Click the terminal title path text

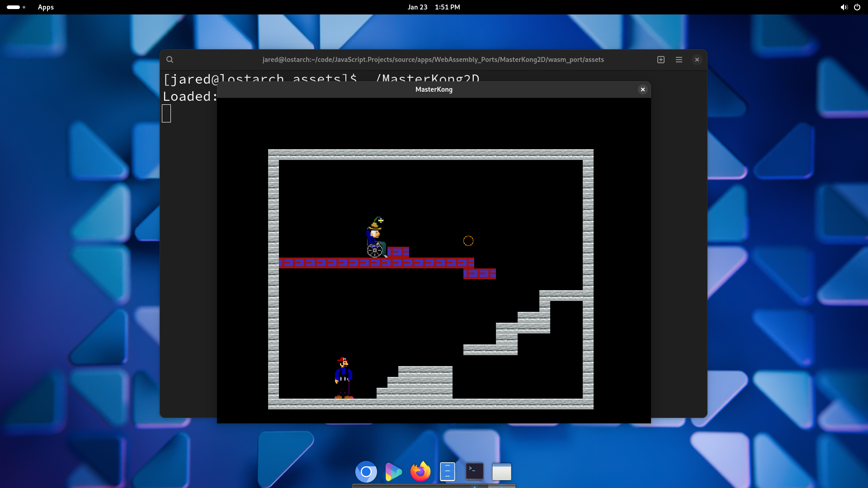click(x=433, y=60)
